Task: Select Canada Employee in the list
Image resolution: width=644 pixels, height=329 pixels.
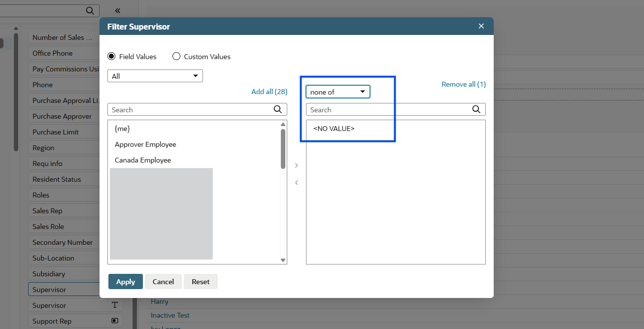Action: [143, 160]
